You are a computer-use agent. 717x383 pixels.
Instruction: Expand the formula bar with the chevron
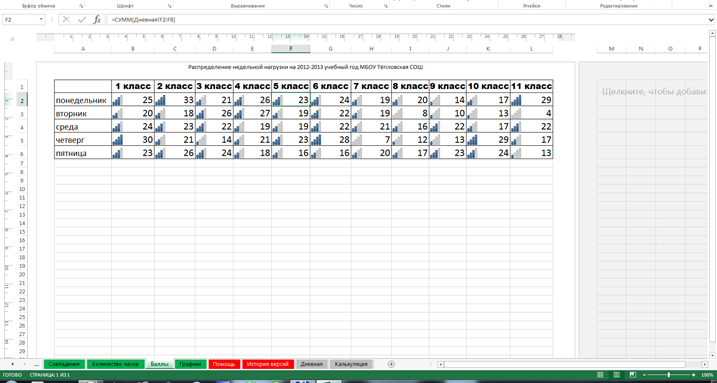tap(711, 20)
